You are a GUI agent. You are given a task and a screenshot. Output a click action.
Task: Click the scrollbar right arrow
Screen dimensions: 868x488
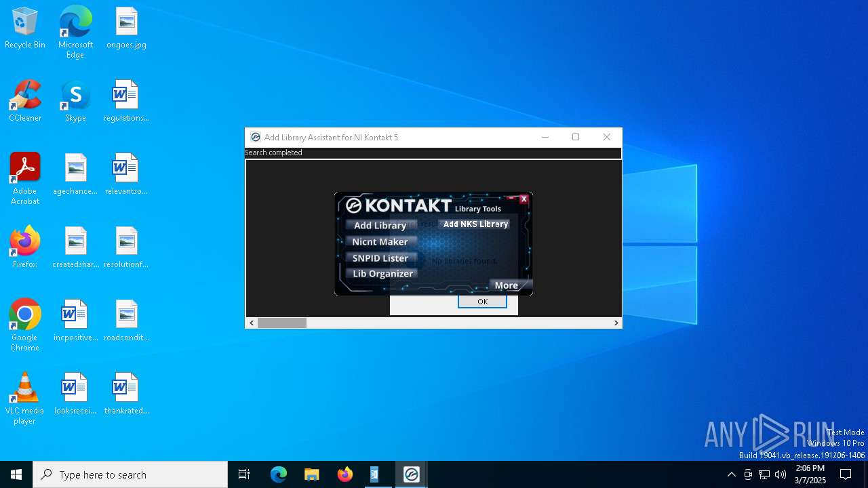[616, 323]
